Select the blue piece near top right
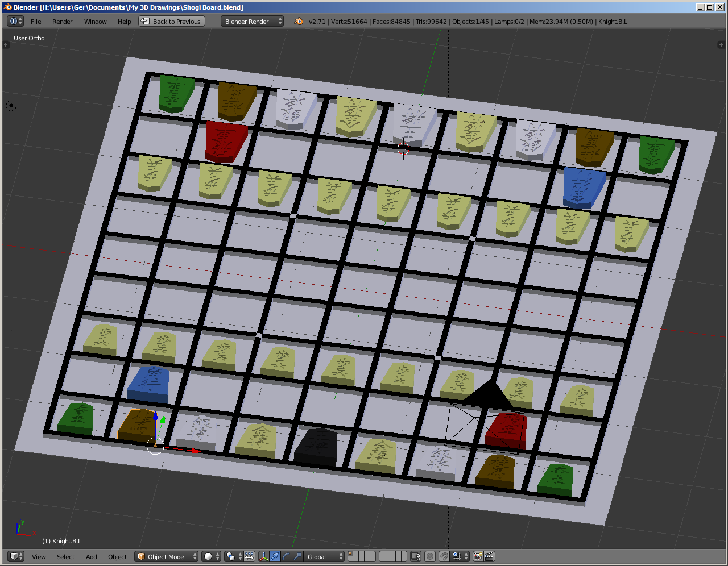 point(584,187)
